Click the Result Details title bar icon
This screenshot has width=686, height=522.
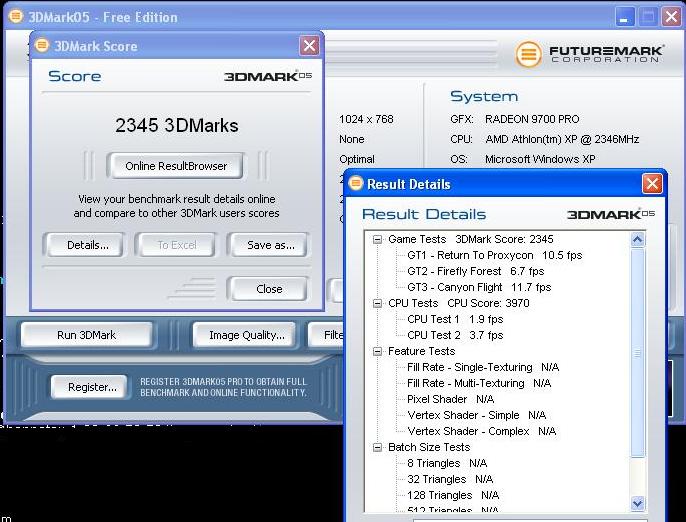356,183
